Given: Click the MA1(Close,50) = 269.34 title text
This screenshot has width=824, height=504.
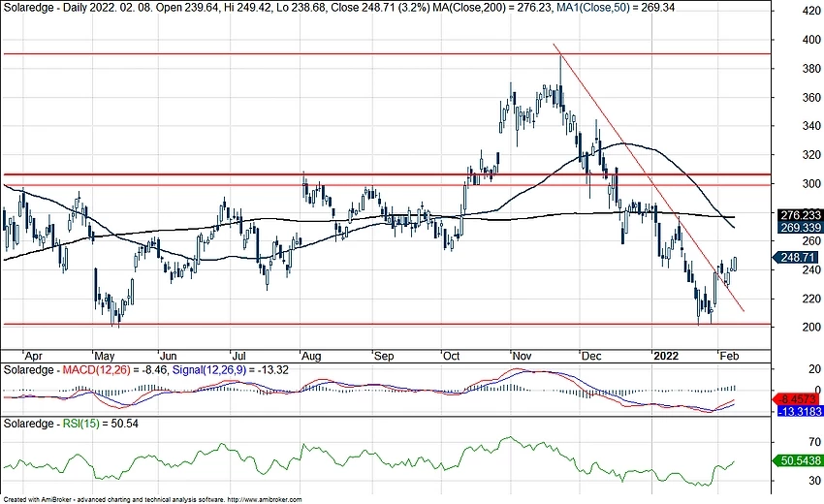Looking at the screenshot, I should pyautogui.click(x=615, y=8).
